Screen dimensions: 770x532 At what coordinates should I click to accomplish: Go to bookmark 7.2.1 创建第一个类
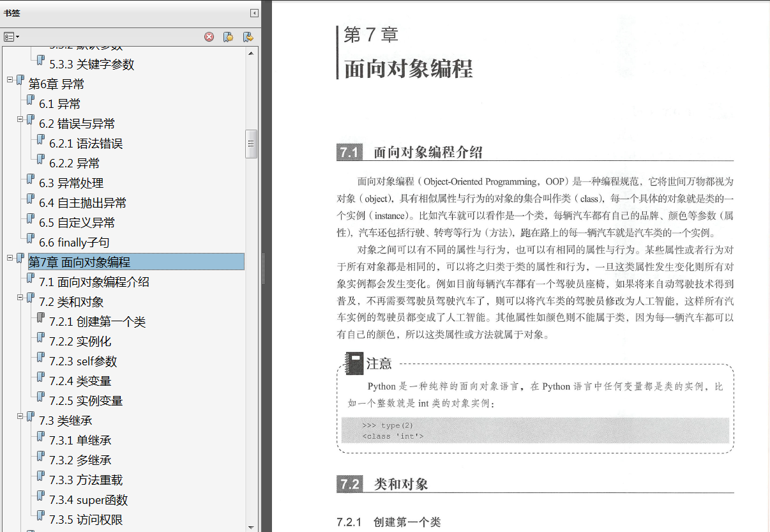pos(97,322)
